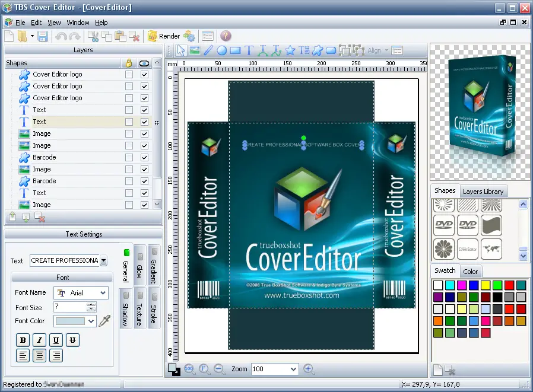This screenshot has height=392, width=533.
Task: Select the ellipse shape tool
Action: [221, 50]
